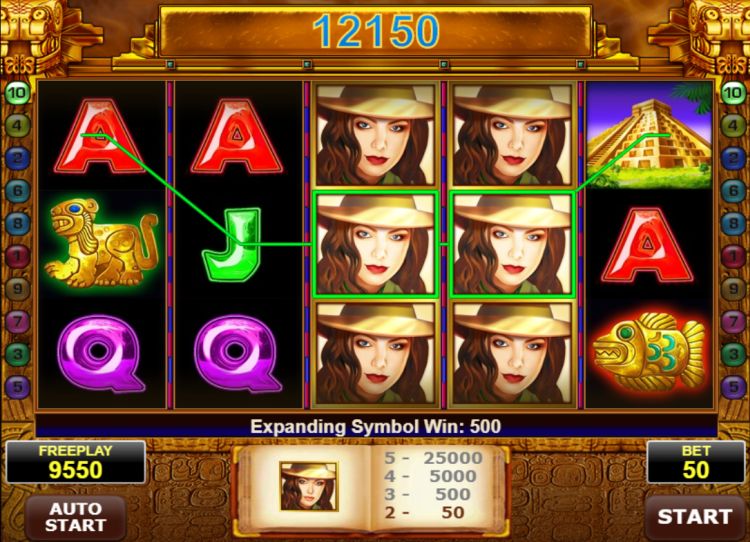Click the highlighted explorer woman in third reel

pyautogui.click(x=375, y=244)
